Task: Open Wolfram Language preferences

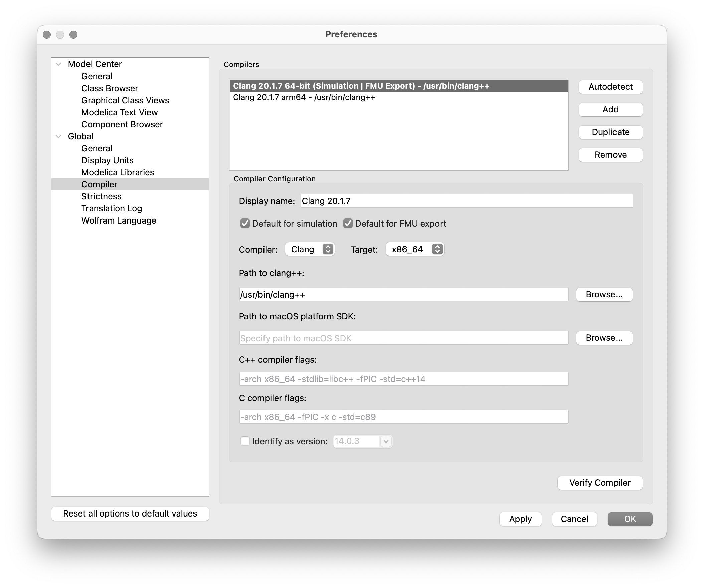Action: (x=119, y=221)
